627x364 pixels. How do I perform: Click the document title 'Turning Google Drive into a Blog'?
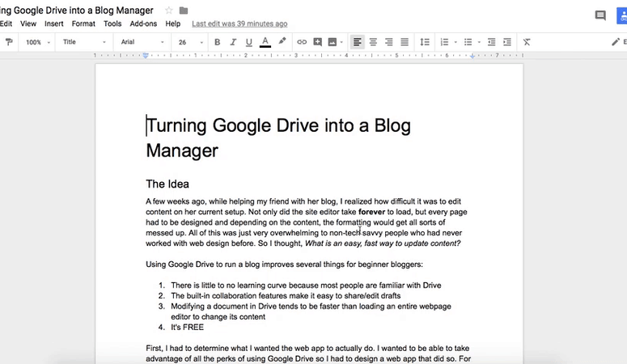coord(278,125)
